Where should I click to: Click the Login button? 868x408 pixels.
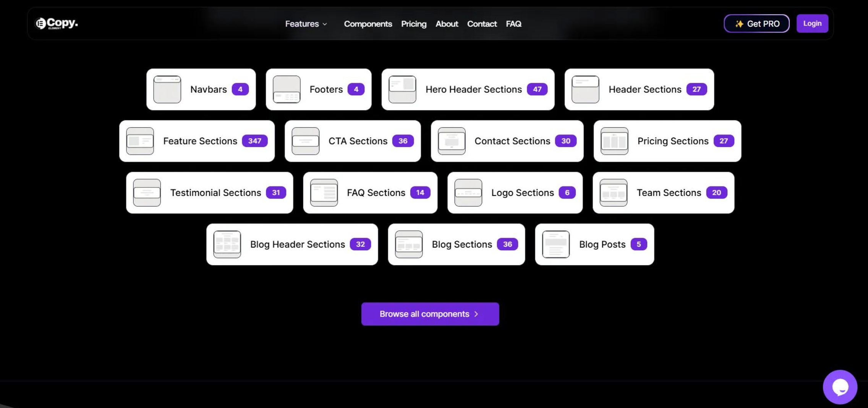812,23
